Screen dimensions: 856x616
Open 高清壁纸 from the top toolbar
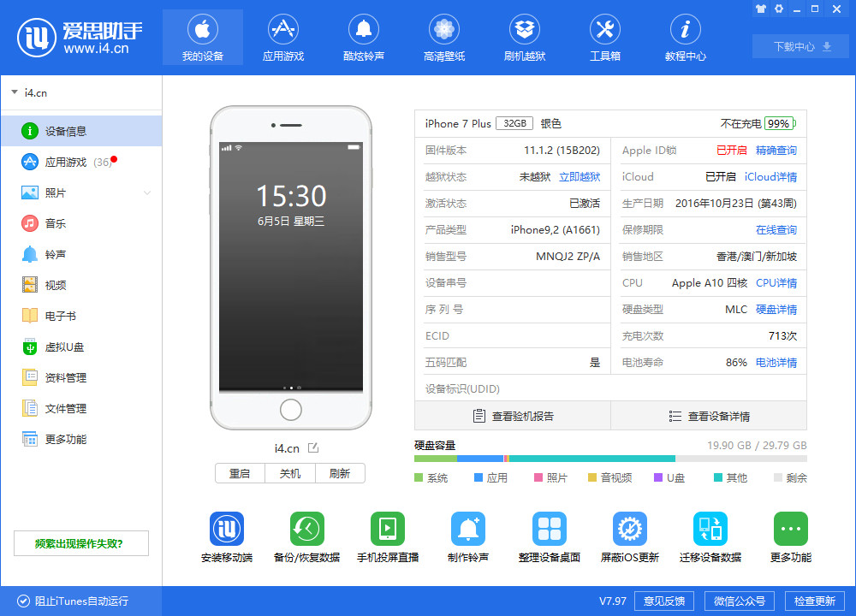443,37
